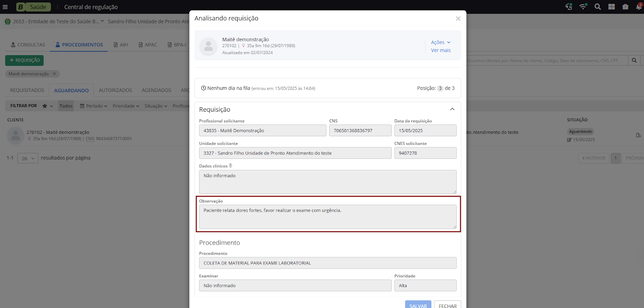
Task: Switch to the Consultas tab
Action: (28, 45)
